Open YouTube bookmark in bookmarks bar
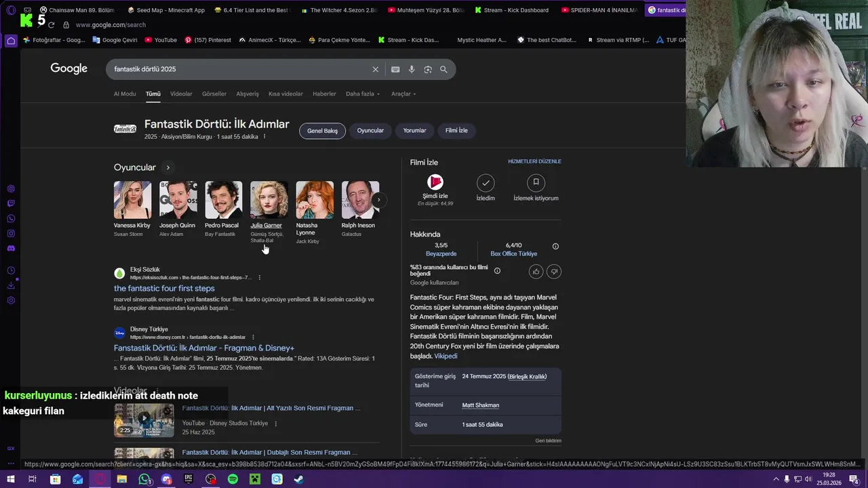The height and width of the screenshot is (488, 868). [161, 40]
